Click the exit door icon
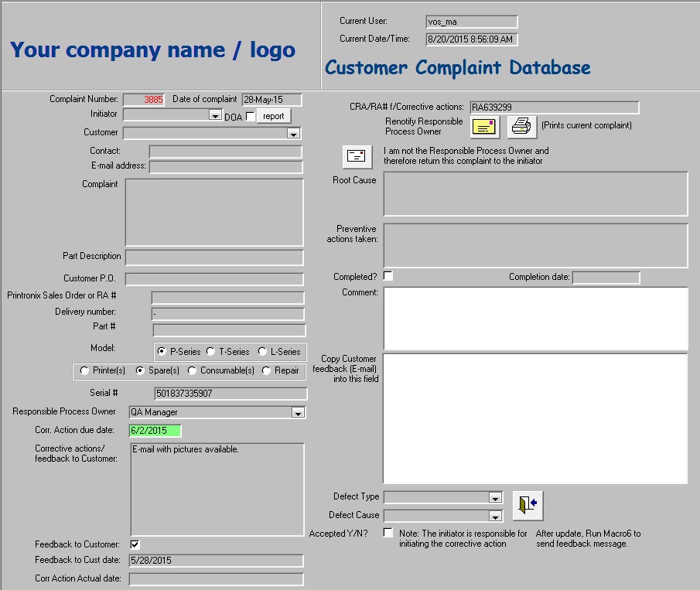Viewport: 700px width, 590px height. point(528,506)
